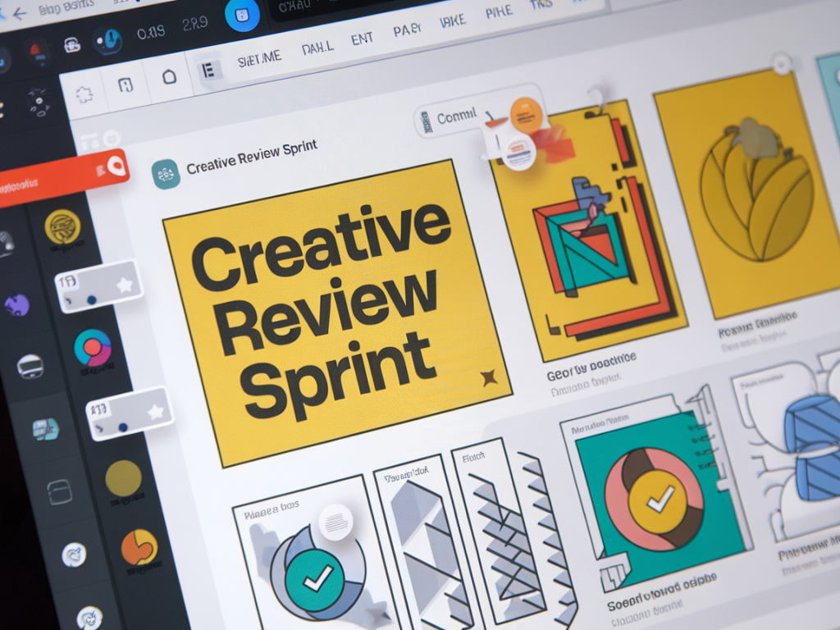Toggle the star on the upper price badge
Image resolution: width=840 pixels, height=630 pixels.
125,285
